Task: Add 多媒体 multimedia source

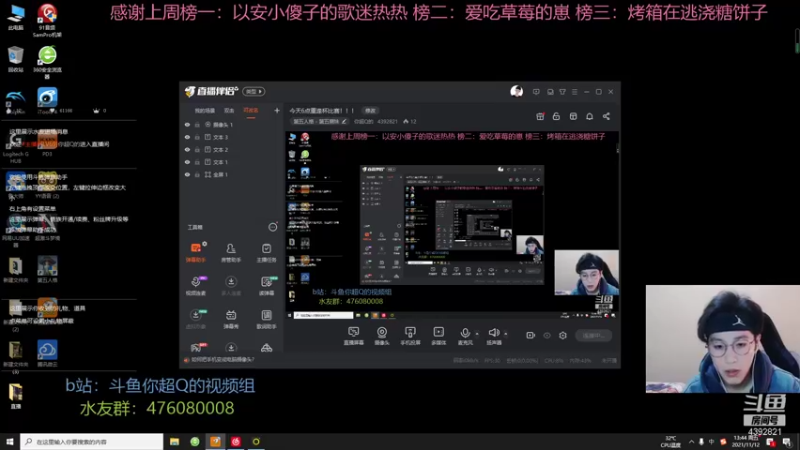Action: pos(438,336)
